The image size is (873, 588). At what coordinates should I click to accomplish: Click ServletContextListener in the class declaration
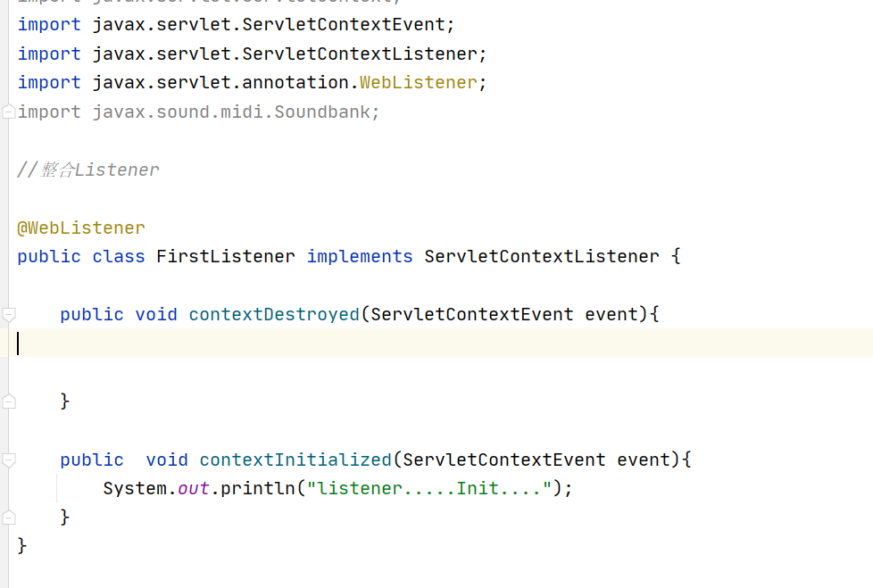(x=541, y=256)
